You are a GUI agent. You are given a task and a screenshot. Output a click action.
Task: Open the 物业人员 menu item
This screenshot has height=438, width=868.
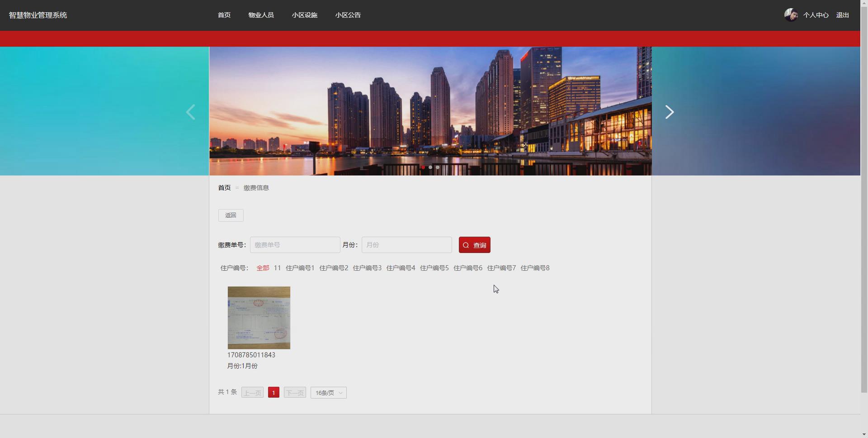(261, 15)
